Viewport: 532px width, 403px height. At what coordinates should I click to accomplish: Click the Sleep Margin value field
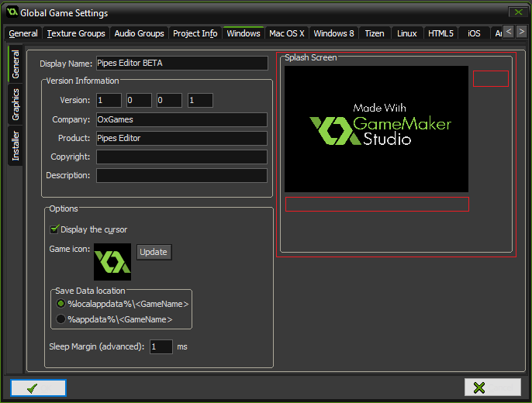pos(161,346)
